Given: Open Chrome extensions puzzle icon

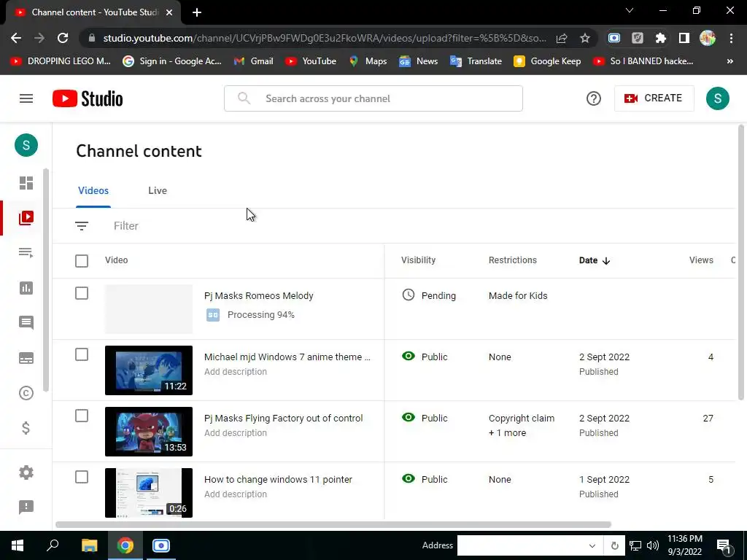Looking at the screenshot, I should (x=661, y=38).
